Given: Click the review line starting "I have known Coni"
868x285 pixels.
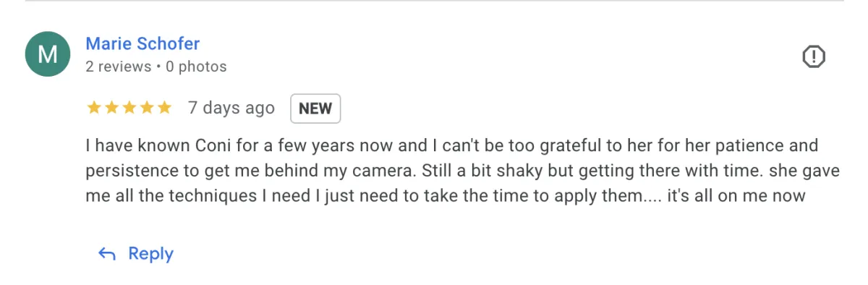Looking at the screenshot, I should point(452,146).
